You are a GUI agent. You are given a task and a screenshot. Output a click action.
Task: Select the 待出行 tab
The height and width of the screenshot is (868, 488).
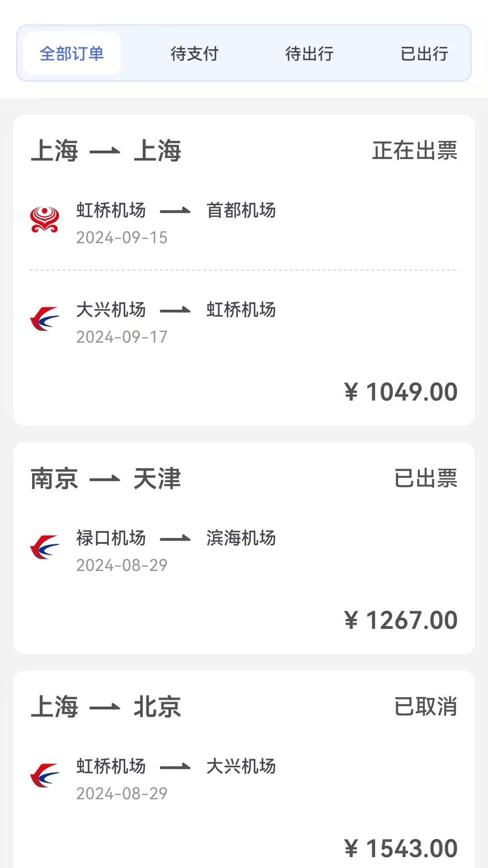(310, 53)
